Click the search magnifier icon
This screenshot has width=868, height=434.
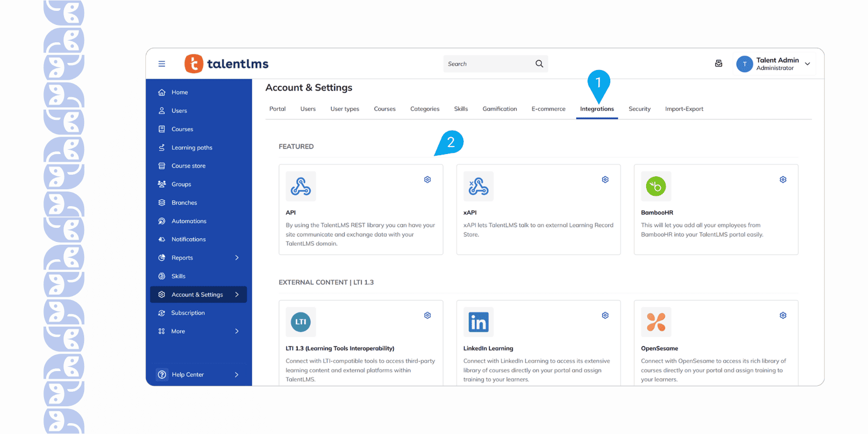click(x=539, y=64)
